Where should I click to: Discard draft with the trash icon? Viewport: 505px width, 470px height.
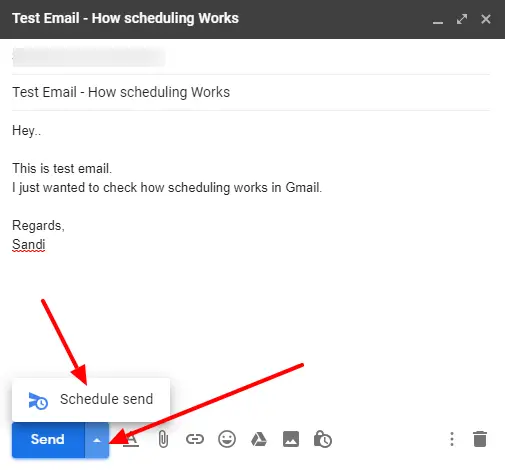pos(480,439)
